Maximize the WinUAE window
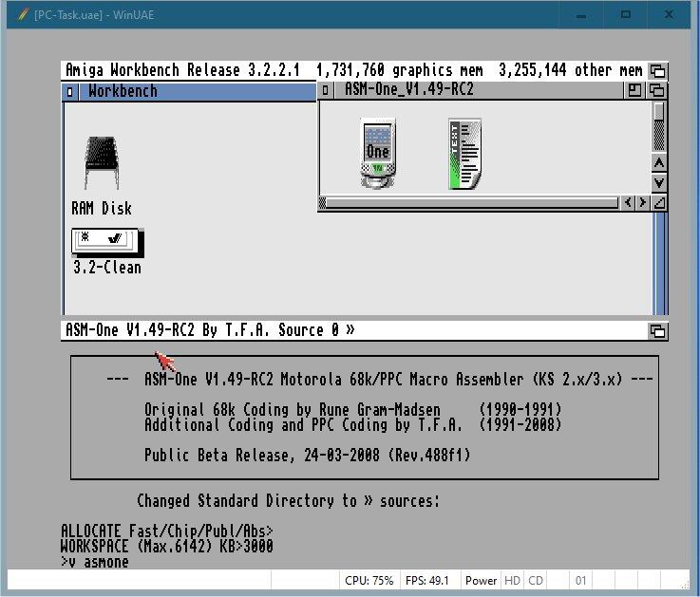The width and height of the screenshot is (700, 597). point(626,15)
